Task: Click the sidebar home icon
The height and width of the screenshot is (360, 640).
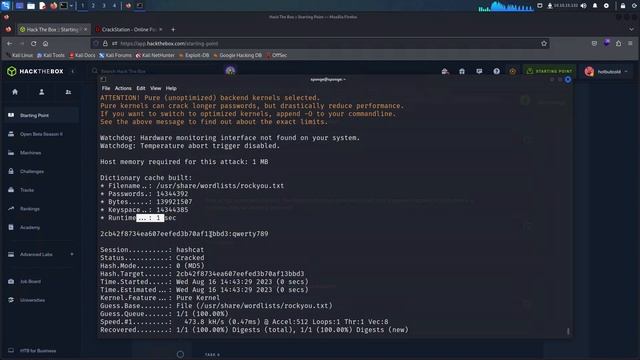Action: coord(15,92)
